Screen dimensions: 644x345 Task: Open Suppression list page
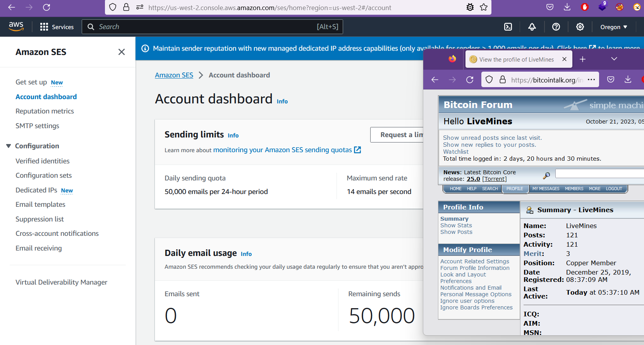point(39,219)
